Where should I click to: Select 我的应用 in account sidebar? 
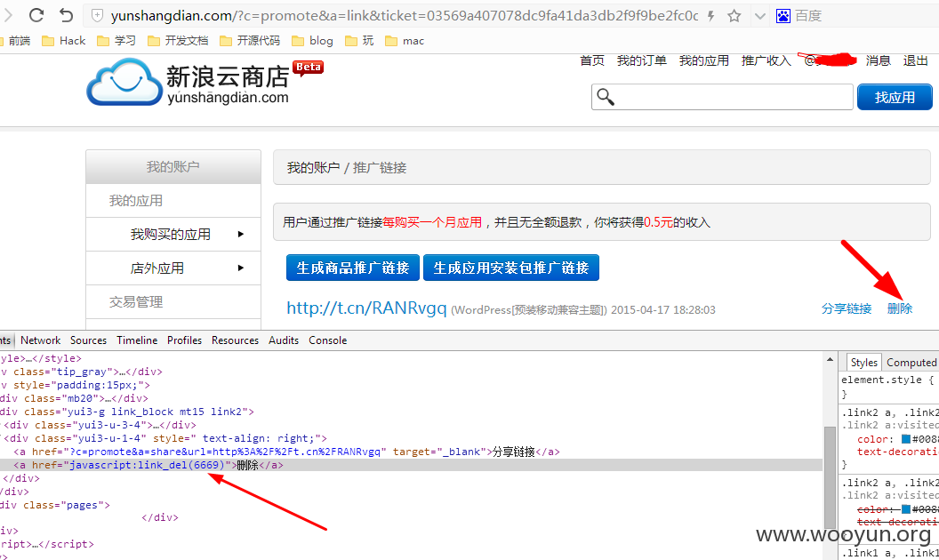pyautogui.click(x=136, y=201)
